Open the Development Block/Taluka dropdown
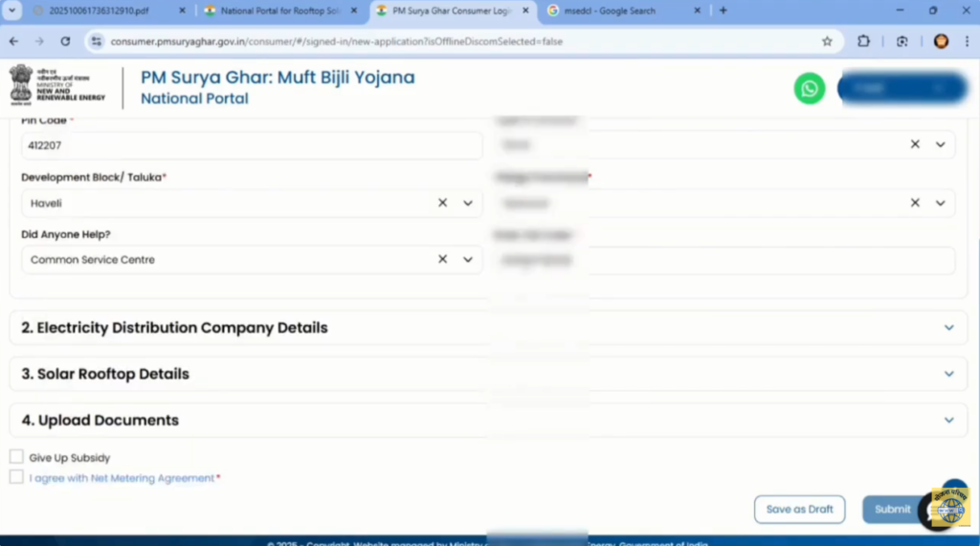 tap(468, 203)
